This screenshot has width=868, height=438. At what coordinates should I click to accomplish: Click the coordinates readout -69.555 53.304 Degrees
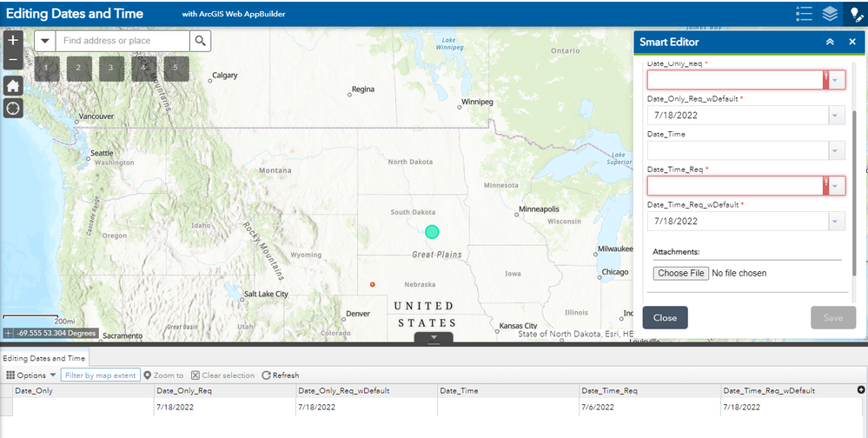(56, 334)
